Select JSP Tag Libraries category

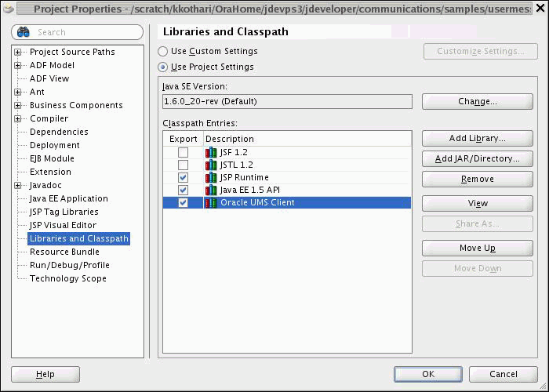(x=64, y=212)
